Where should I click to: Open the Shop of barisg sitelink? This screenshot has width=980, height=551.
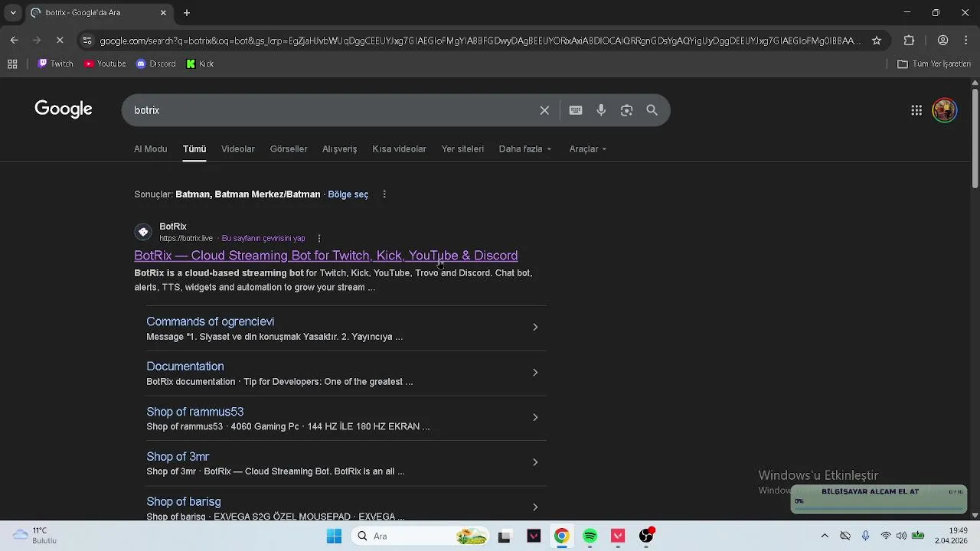pos(184,502)
